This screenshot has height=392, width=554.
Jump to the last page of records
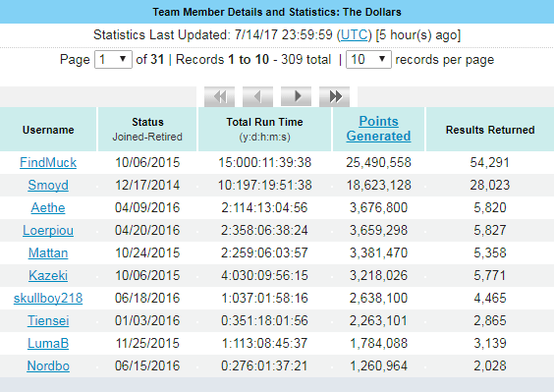coord(334,96)
